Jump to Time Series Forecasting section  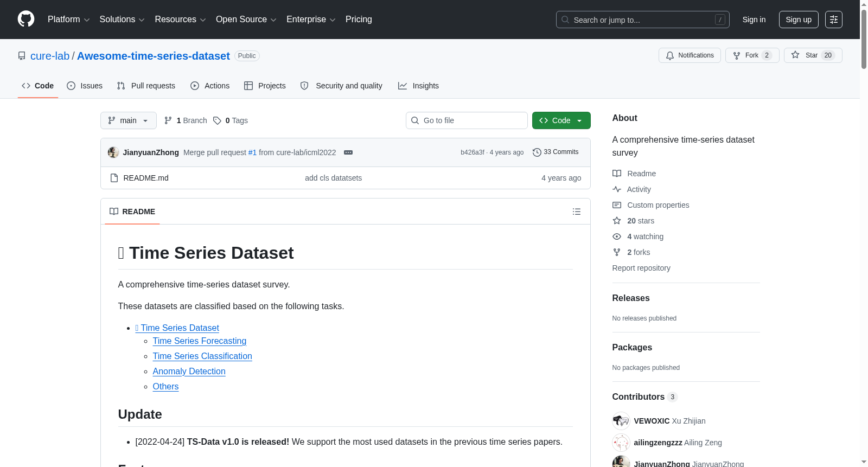pos(200,341)
